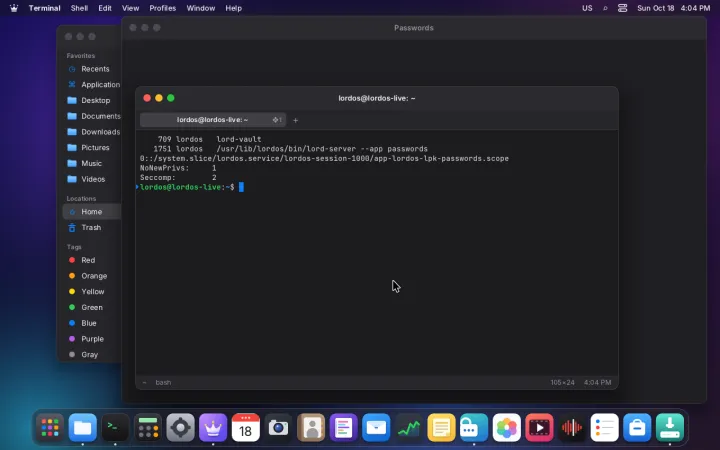Screen dimensions: 720x450
Task: Click the tab shortcut indicator icon
Action: [x=277, y=120]
